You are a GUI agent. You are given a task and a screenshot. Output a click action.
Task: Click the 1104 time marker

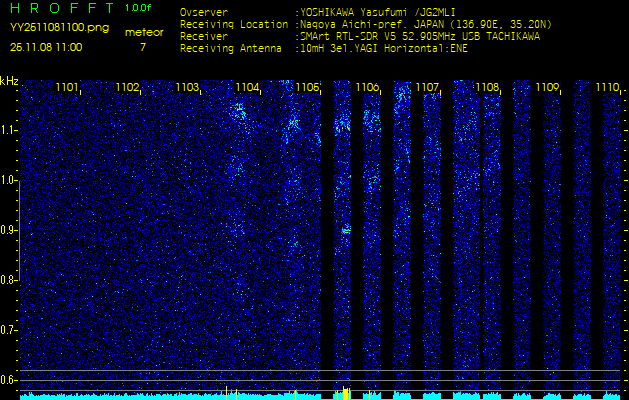pos(248,87)
